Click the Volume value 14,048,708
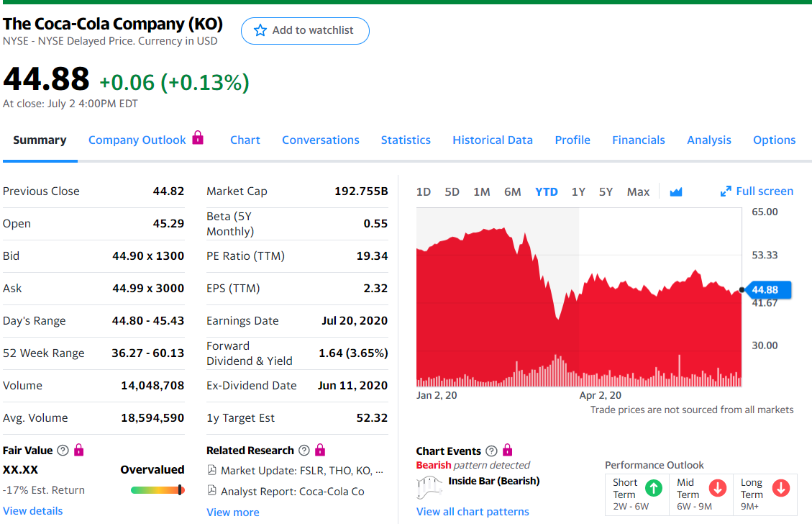Screen dimensions: 812x524 pos(152,386)
